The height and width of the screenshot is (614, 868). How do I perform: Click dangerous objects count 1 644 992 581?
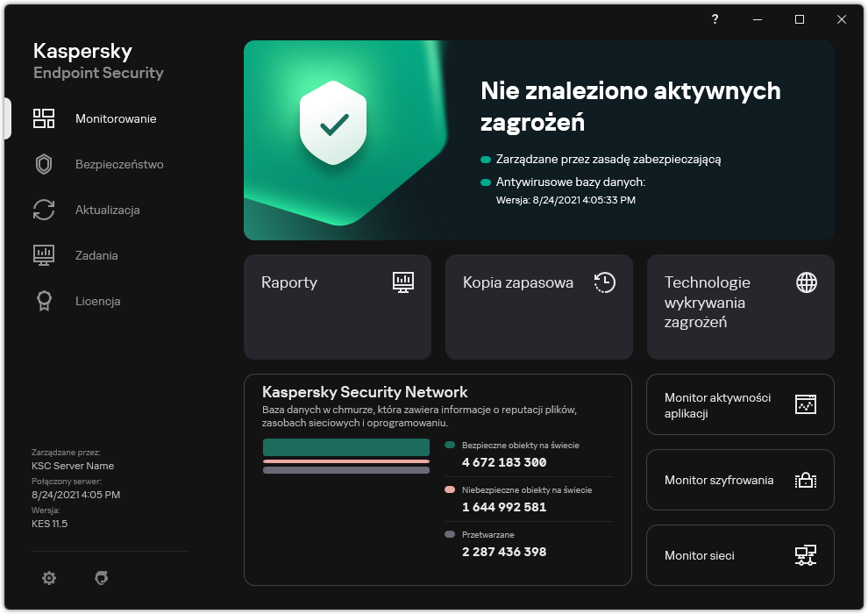coord(504,507)
